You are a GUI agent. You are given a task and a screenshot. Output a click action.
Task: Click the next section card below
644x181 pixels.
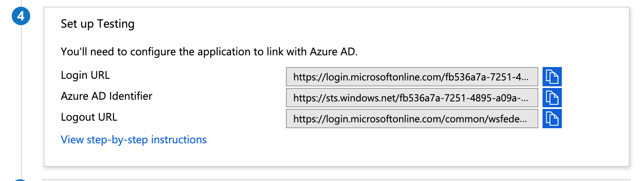pos(335,180)
